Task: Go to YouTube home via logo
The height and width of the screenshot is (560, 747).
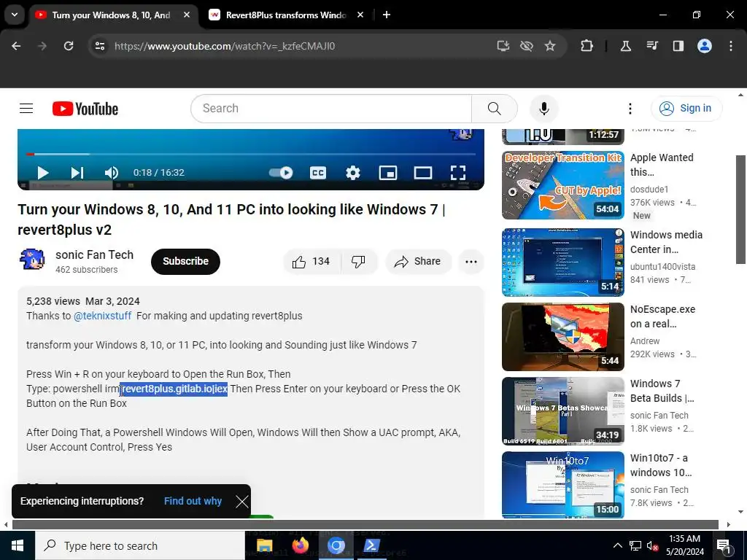Action: click(85, 109)
